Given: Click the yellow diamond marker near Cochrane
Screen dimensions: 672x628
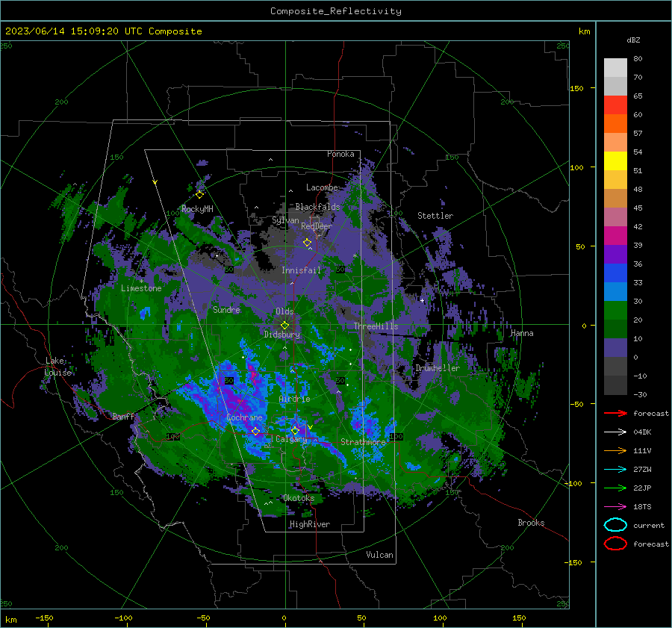Looking at the screenshot, I should [255, 431].
